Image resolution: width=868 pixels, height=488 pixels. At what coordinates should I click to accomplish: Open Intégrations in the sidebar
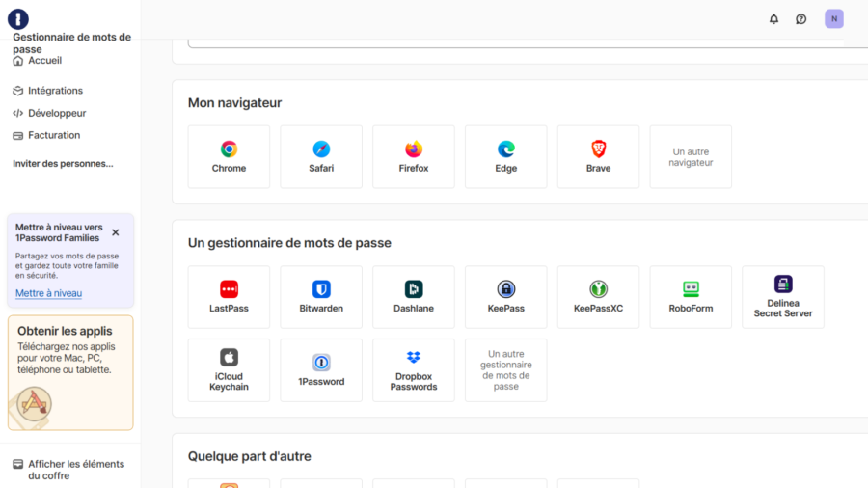[47, 91]
